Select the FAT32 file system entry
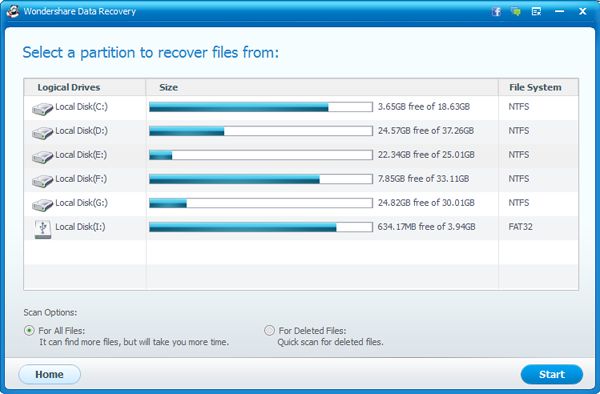 (x=520, y=227)
